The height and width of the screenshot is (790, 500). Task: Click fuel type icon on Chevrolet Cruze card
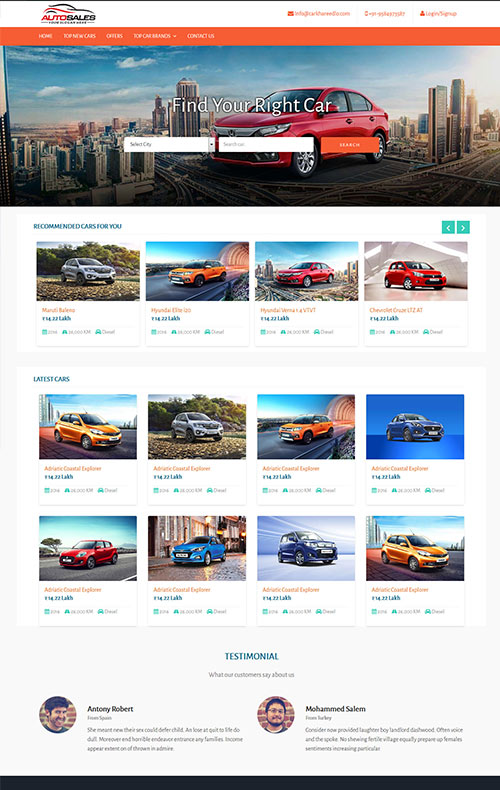426,332
